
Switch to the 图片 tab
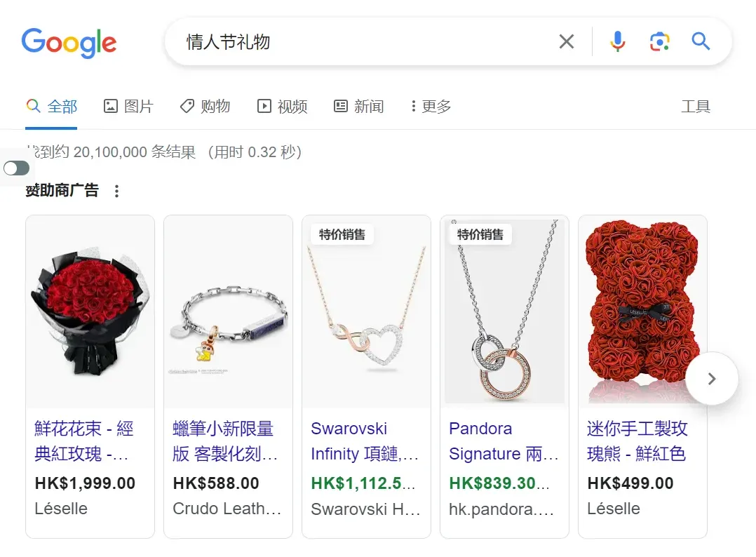(129, 106)
